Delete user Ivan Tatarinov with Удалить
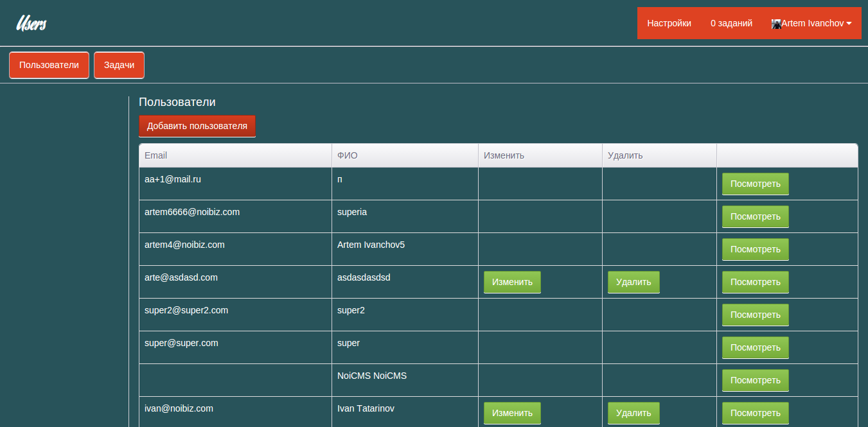The width and height of the screenshot is (868, 427). 633,413
